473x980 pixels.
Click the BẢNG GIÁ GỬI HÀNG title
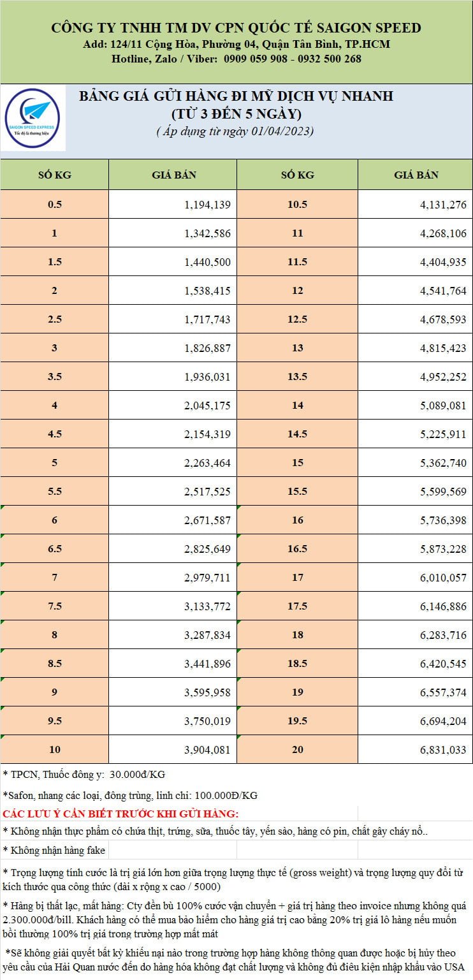(x=236, y=96)
